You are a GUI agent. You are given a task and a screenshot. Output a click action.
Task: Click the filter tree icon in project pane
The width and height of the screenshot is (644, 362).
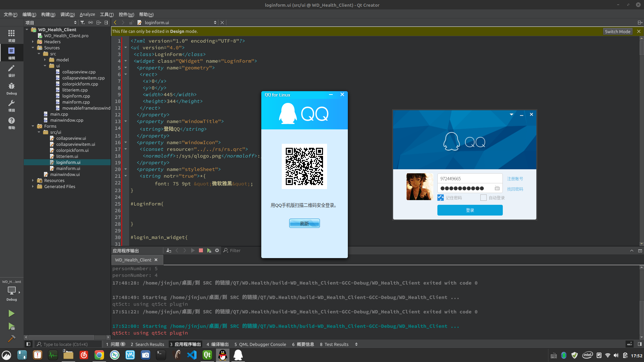83,22
